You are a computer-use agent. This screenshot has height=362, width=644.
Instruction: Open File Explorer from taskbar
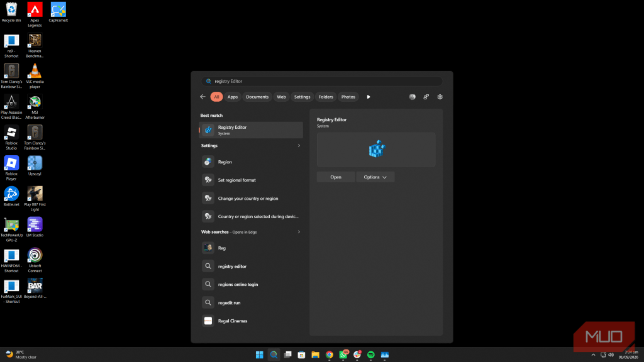click(316, 354)
